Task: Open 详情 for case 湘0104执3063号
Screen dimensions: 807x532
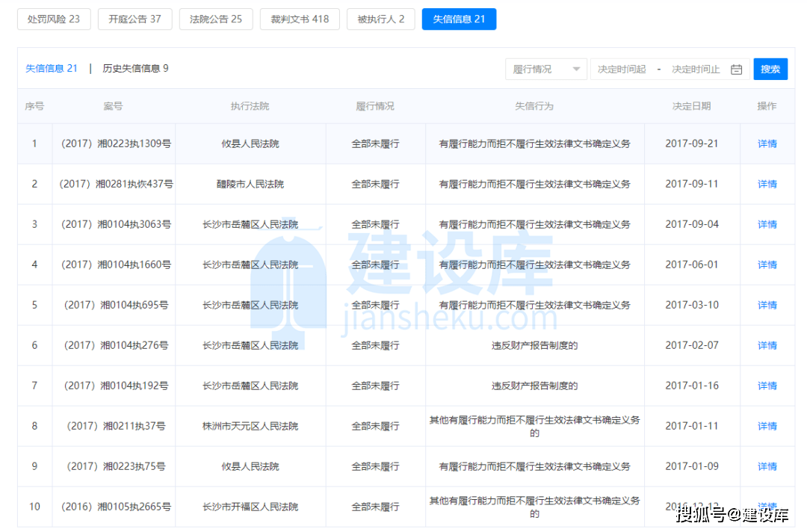Action: coord(767,224)
